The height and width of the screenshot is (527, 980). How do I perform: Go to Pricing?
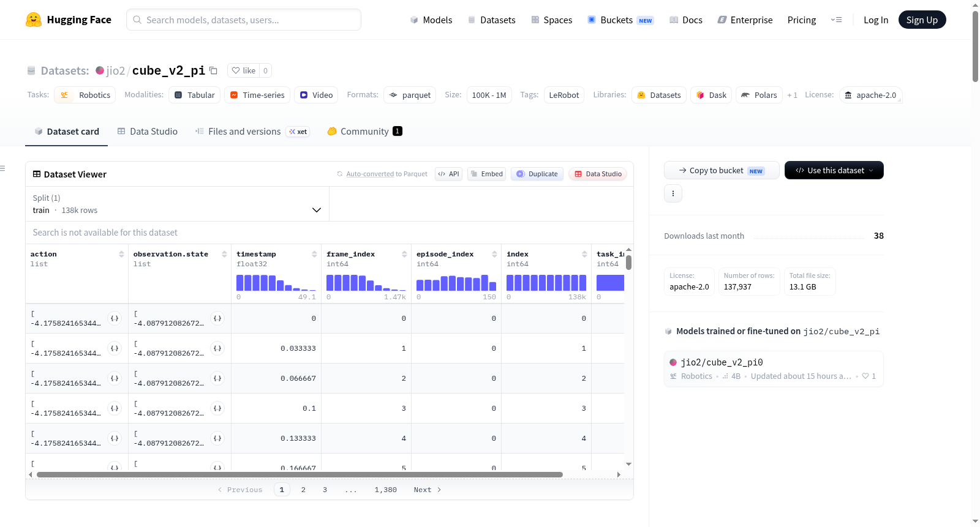pyautogui.click(x=802, y=20)
